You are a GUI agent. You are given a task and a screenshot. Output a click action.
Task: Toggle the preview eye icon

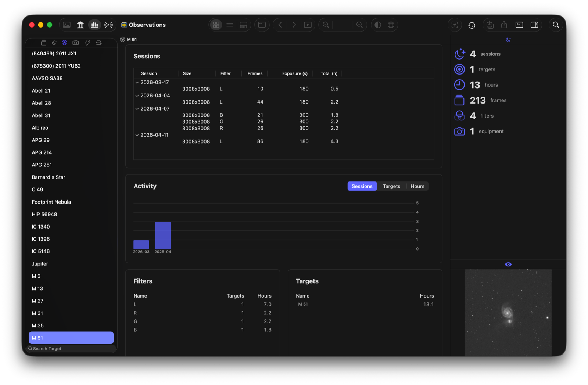click(x=508, y=265)
